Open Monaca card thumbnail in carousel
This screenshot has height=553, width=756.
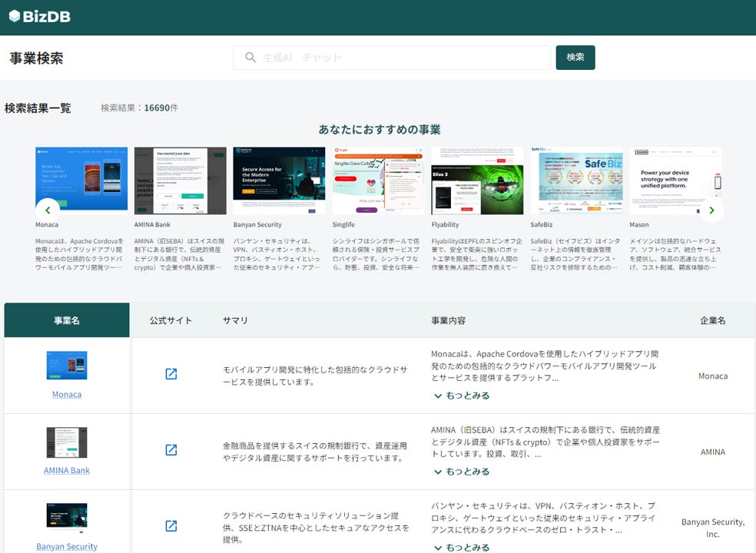[81, 180]
